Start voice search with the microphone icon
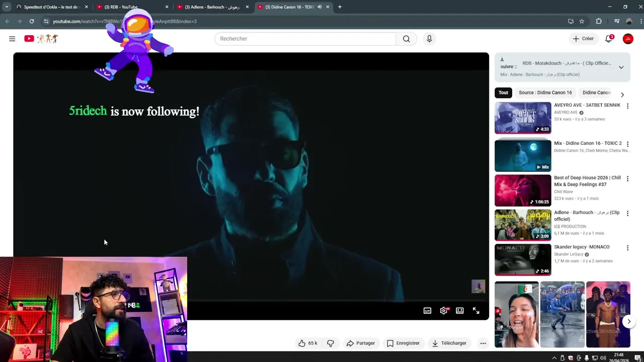Screen dimensions: 644x362 pyautogui.click(x=429, y=39)
